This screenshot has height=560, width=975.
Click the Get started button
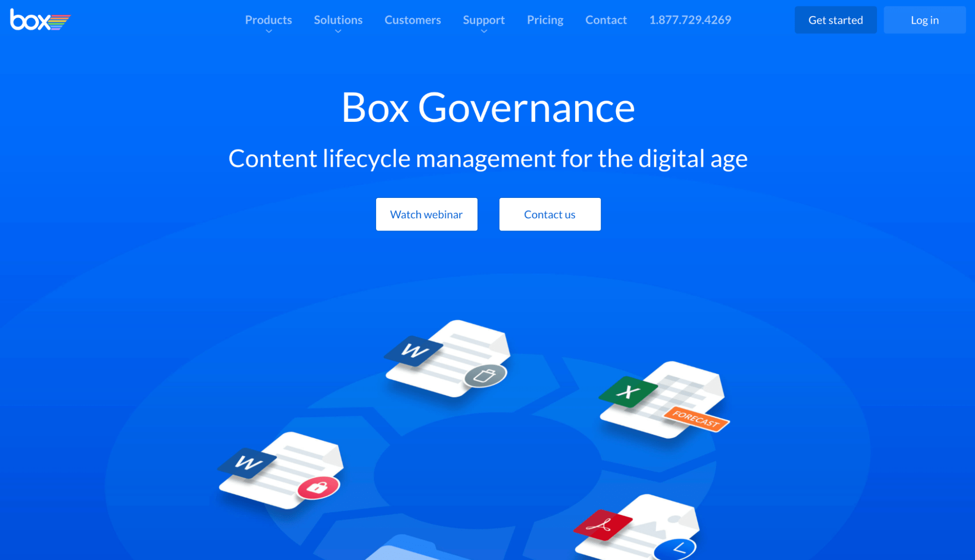(836, 20)
